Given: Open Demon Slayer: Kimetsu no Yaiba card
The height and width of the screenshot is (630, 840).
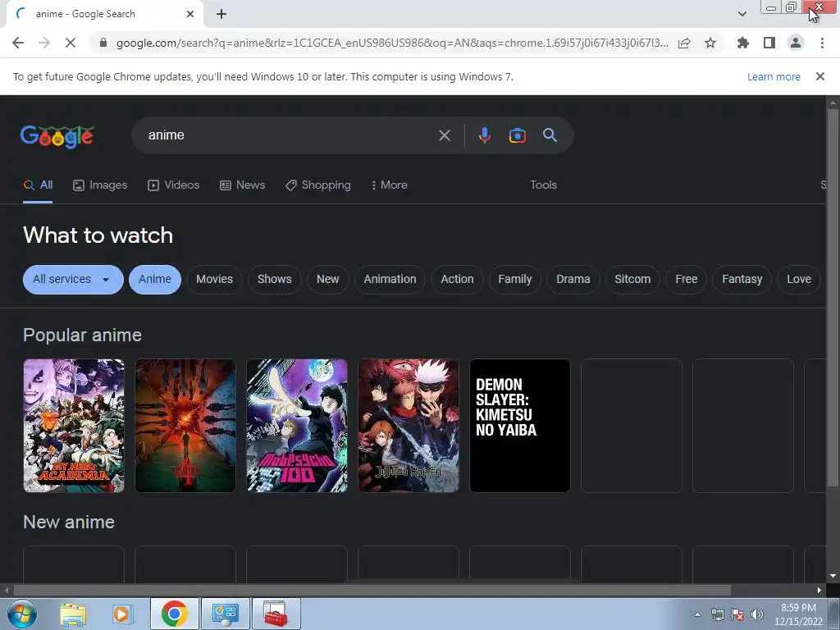Looking at the screenshot, I should tap(519, 426).
